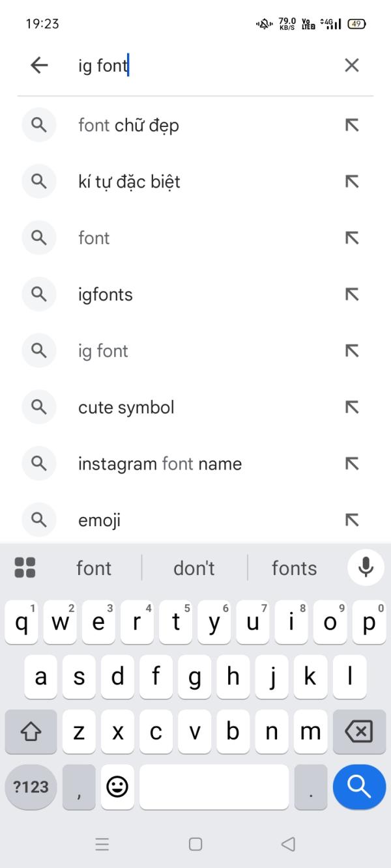This screenshot has width=391, height=868.
Task: Tap the back arrow beside the search field
Action: point(39,65)
